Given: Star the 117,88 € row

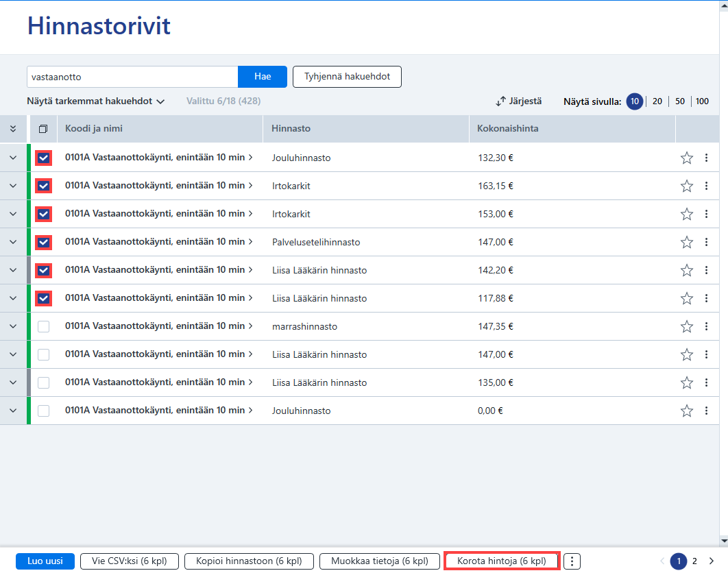Looking at the screenshot, I should (x=687, y=298).
